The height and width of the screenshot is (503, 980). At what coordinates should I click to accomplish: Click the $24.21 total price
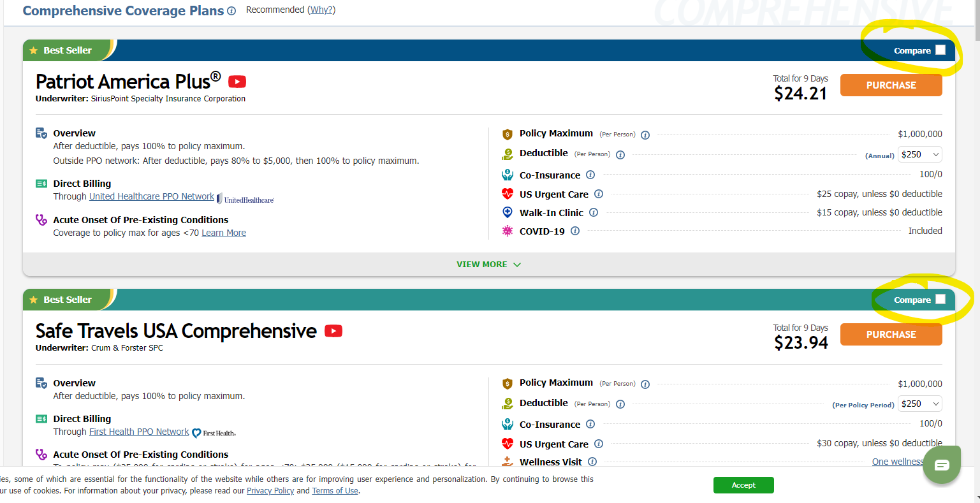(x=801, y=94)
